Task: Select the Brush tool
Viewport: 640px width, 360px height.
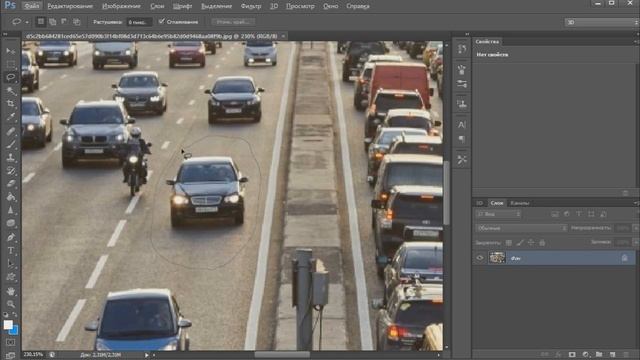Action: point(11,144)
